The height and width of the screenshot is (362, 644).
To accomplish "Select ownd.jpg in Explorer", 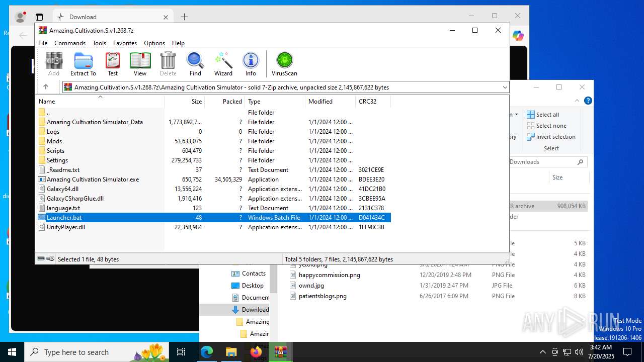I will [311, 286].
